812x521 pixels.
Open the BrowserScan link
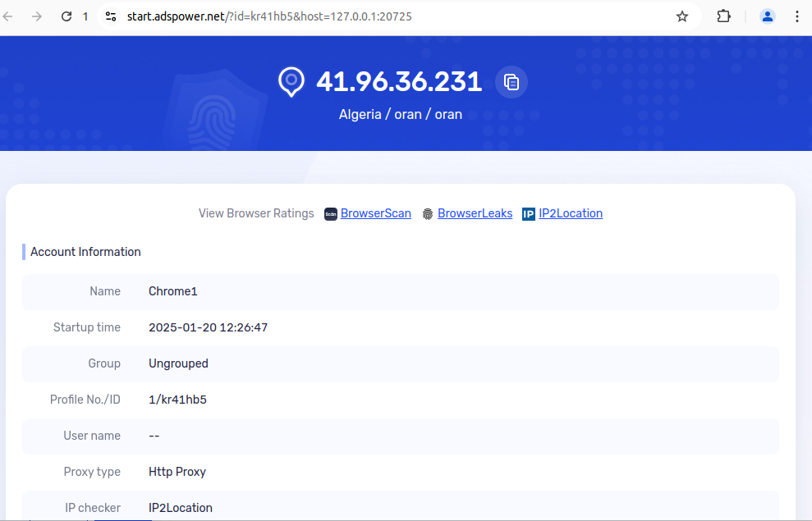coord(376,213)
